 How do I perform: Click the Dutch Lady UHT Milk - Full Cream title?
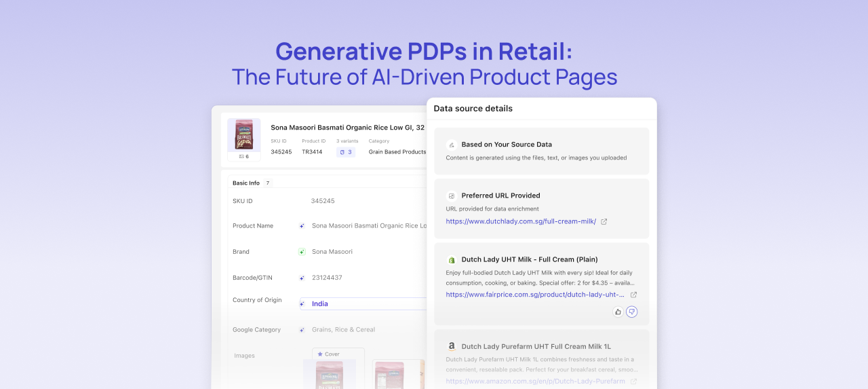(530, 259)
